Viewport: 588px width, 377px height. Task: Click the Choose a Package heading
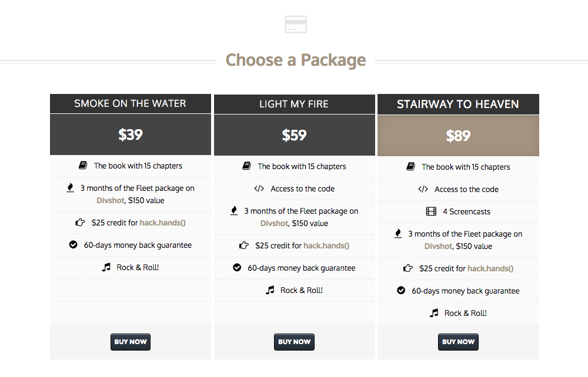tap(295, 60)
